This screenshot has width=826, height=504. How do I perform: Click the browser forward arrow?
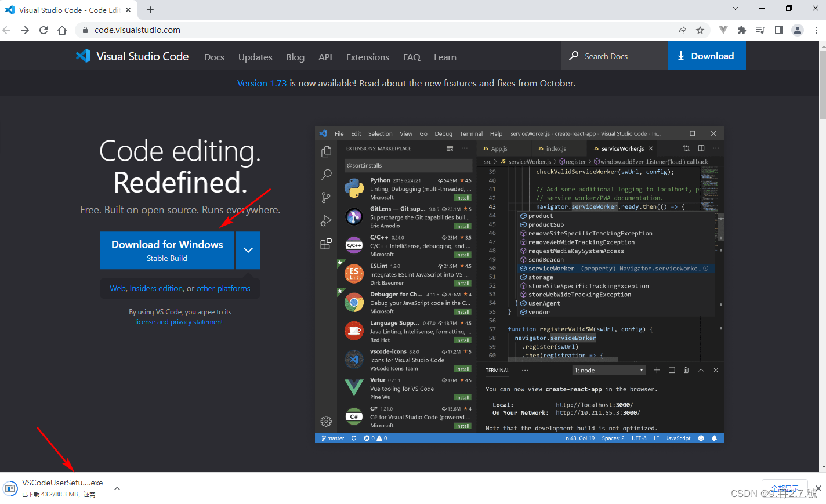[x=25, y=30]
